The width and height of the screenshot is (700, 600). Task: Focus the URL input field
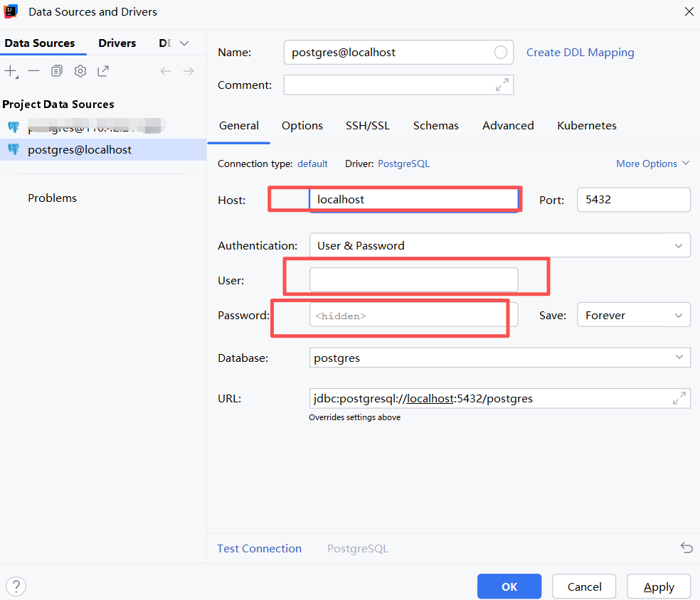(500, 398)
